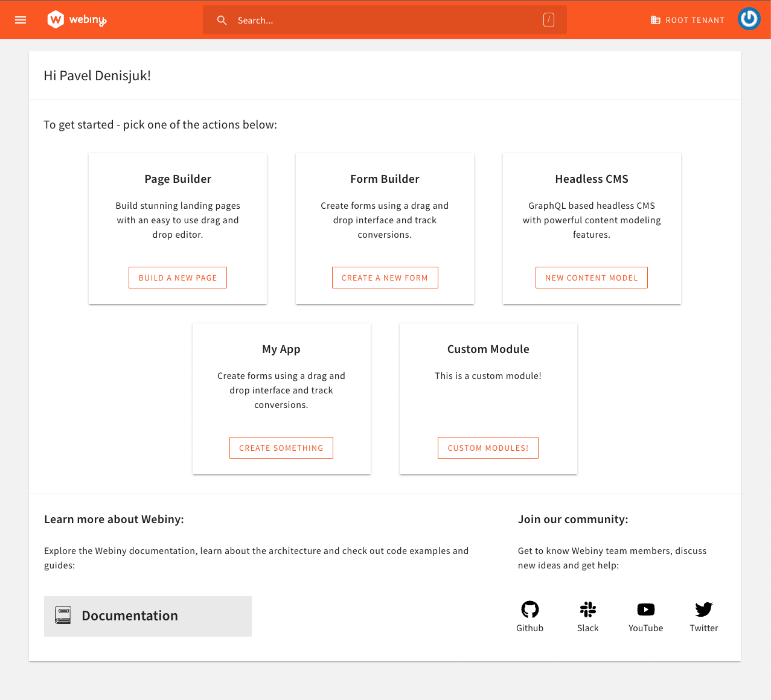
Task: Click the book icon beside Documentation
Action: point(62,615)
